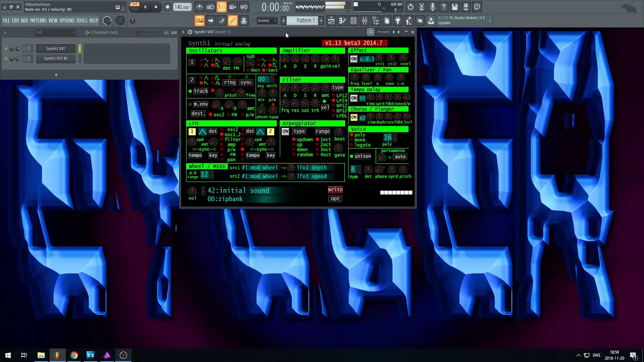
Task: Click amplifier gain knob
Action: coord(325,59)
